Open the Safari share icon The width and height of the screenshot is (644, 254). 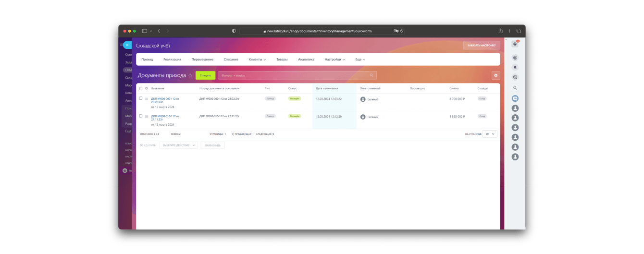tap(500, 31)
